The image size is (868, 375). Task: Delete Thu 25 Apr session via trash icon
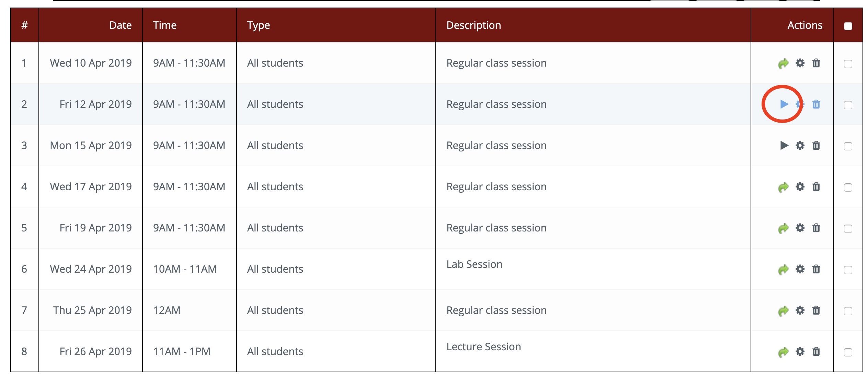(x=816, y=310)
